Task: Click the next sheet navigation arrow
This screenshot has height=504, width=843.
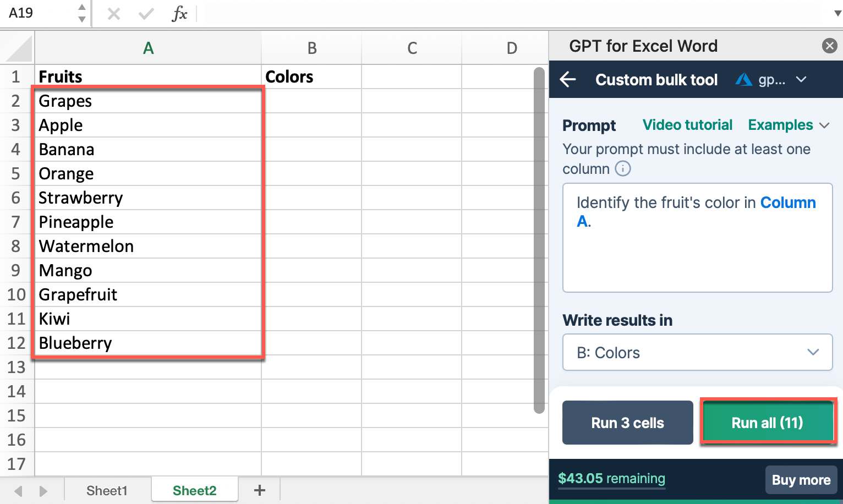Action: pyautogui.click(x=43, y=491)
